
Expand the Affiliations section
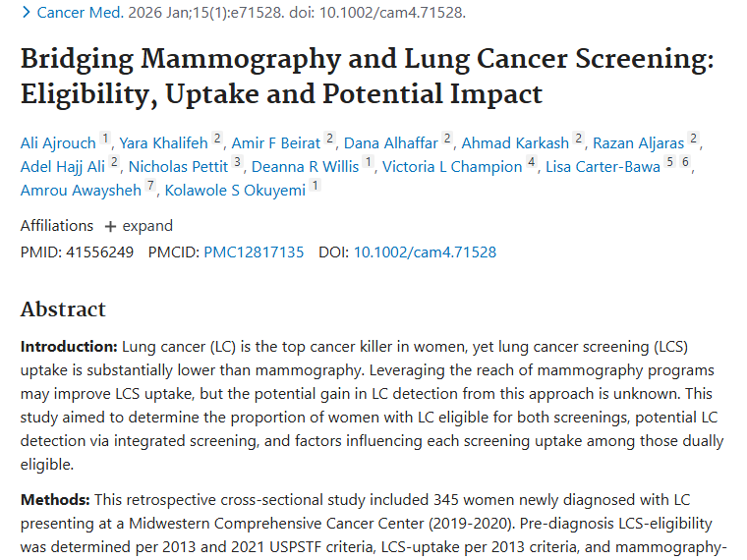pos(139,226)
